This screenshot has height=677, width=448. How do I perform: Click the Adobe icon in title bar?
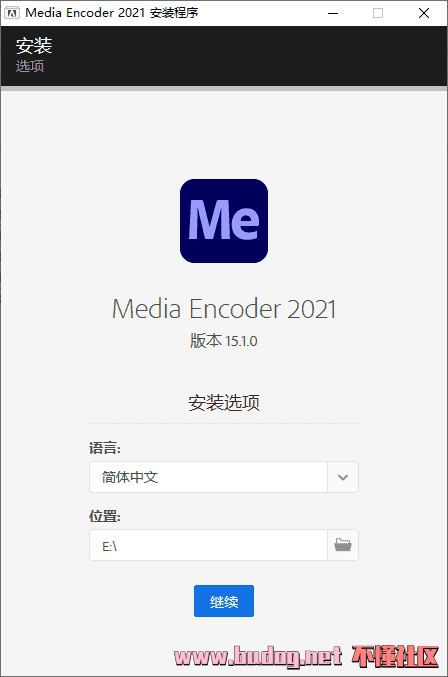click(12, 13)
